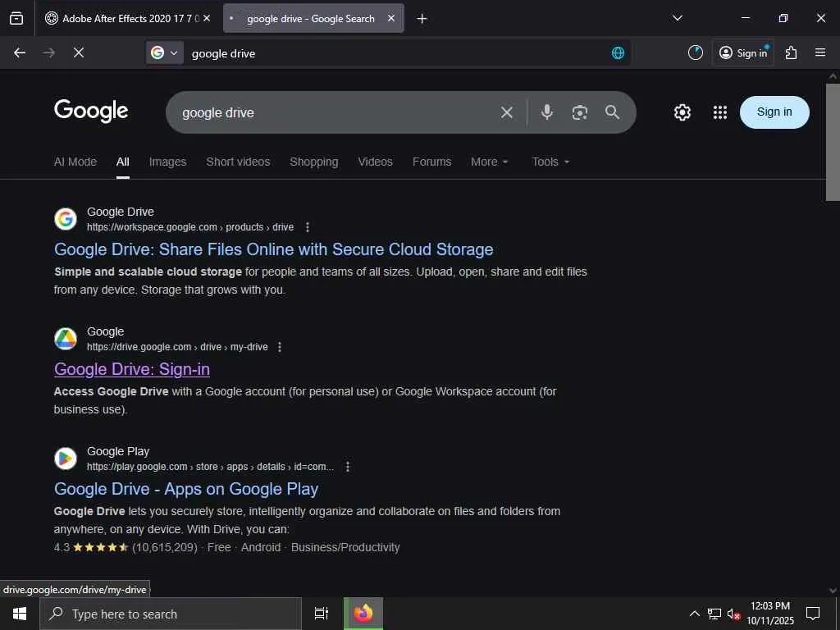Open the Google Drive: Sign-in link
This screenshot has width=840, height=630.
[132, 369]
